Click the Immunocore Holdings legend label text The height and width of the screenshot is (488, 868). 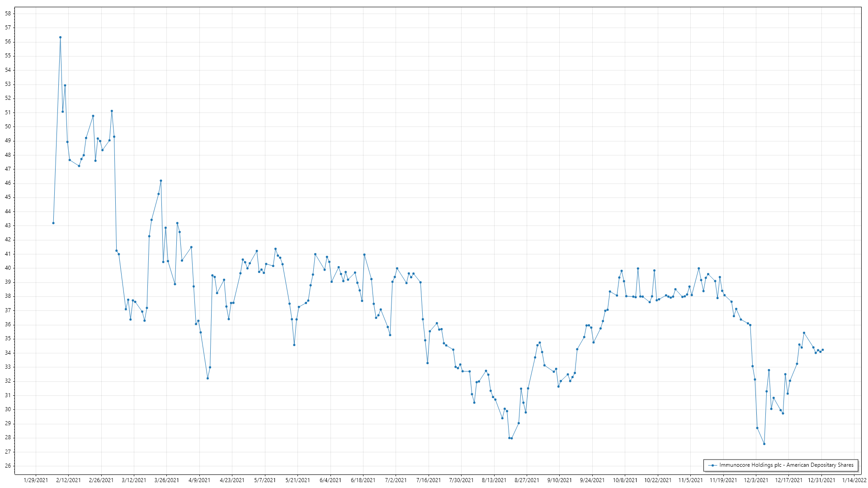[x=786, y=465]
